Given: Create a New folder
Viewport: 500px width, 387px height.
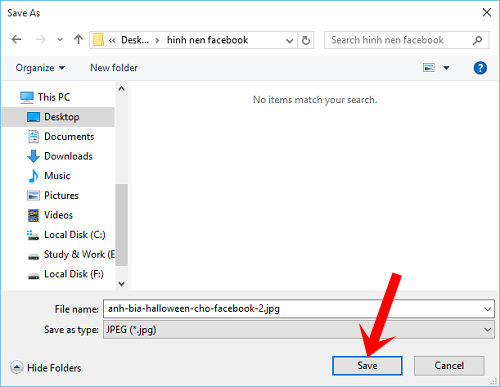Looking at the screenshot, I should [114, 68].
